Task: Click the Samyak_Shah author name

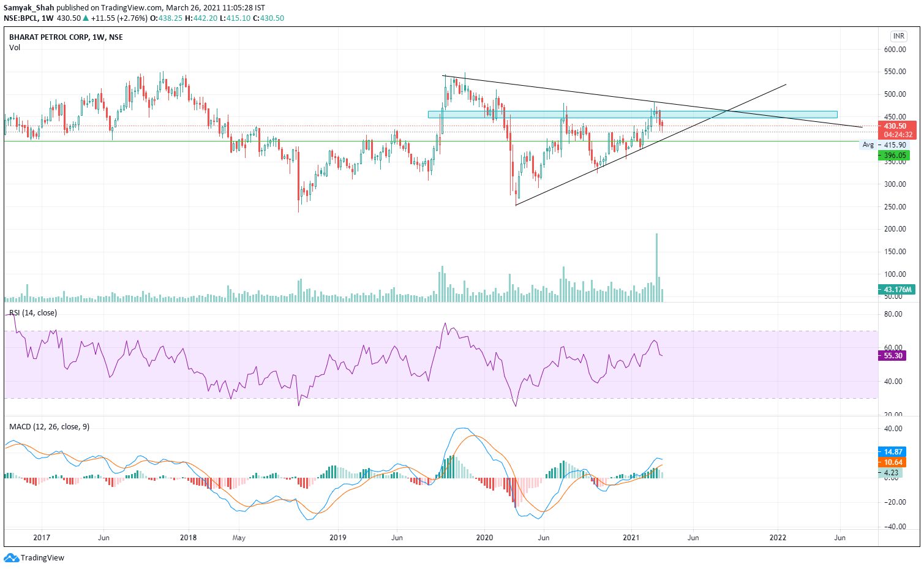Action: coord(29,8)
